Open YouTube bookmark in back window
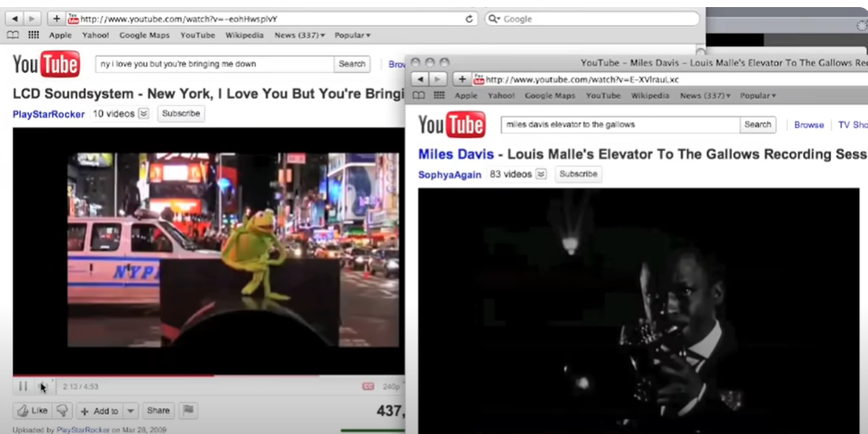Screen dimensions: 868x434 [198, 35]
